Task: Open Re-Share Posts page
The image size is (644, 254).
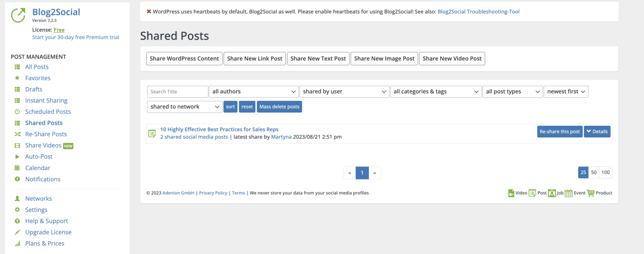Action: coord(46,134)
